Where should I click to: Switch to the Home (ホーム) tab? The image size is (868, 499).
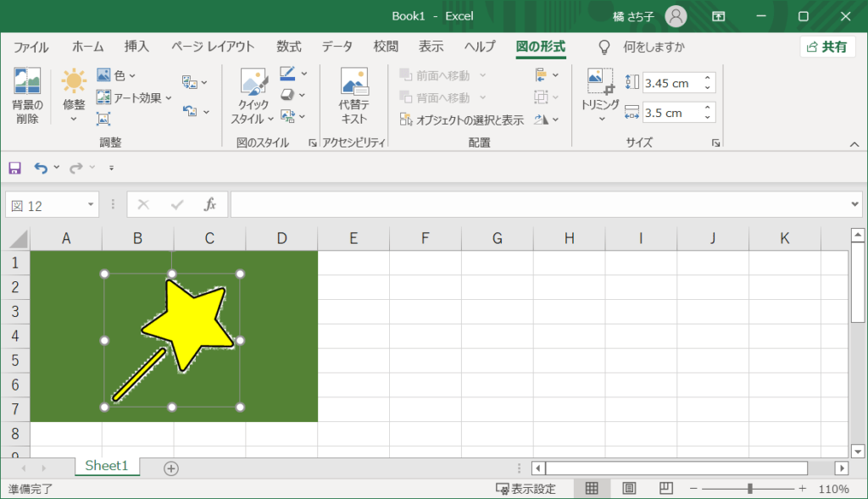click(88, 47)
